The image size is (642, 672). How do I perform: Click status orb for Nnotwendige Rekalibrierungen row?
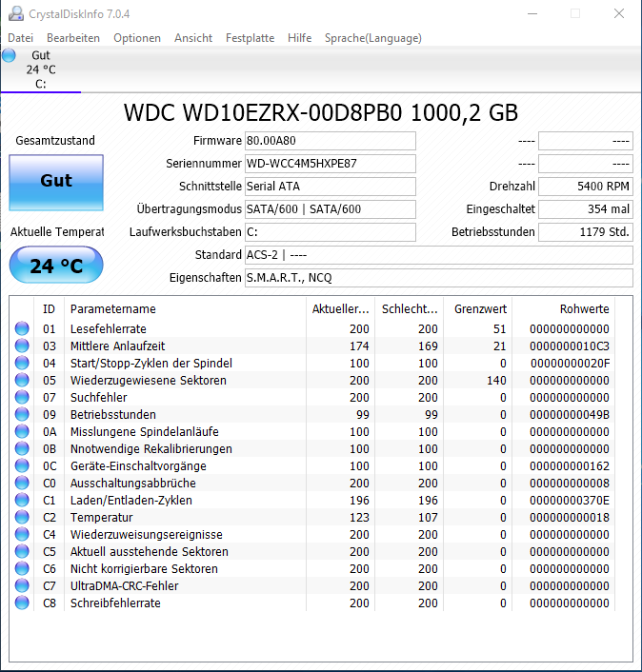pos(22,448)
